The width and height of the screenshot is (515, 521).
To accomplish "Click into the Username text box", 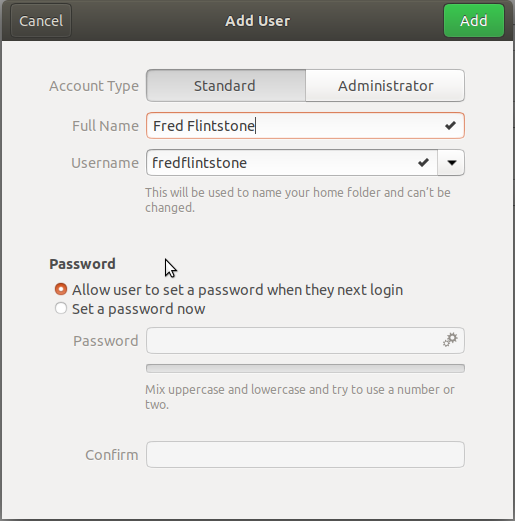I will coord(292,163).
